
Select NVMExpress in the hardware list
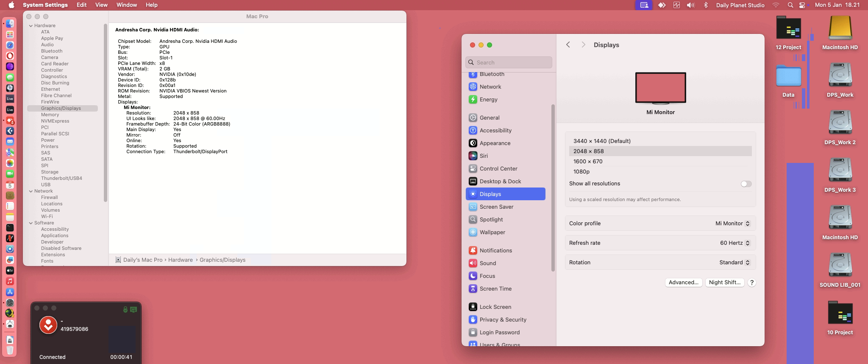pyautogui.click(x=55, y=121)
